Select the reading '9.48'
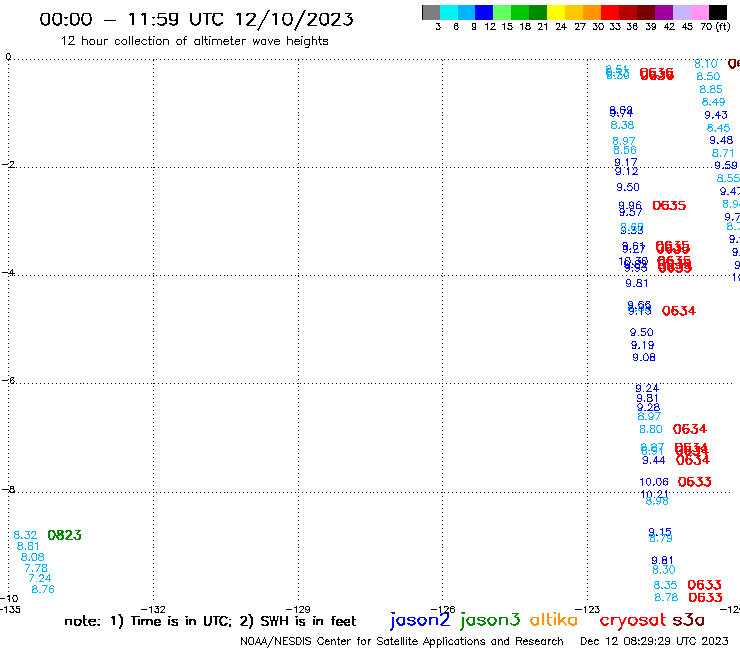Screen dimensions: 740x650 tap(721, 140)
